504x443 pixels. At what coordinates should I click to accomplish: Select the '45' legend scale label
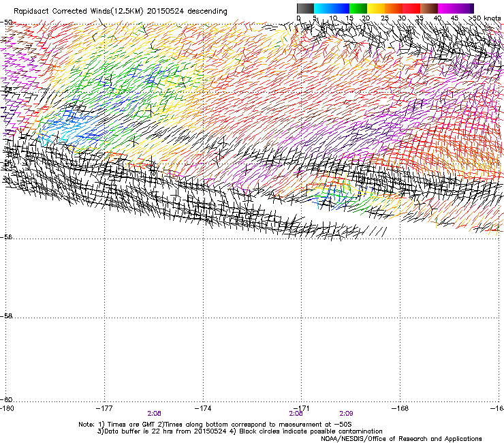click(x=454, y=18)
